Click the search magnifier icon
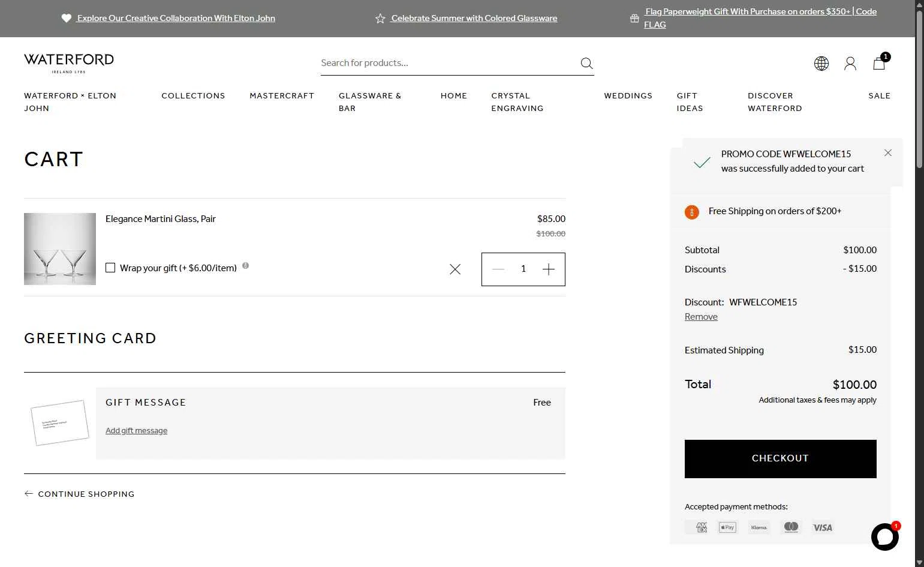The height and width of the screenshot is (567, 924). pyautogui.click(x=586, y=63)
